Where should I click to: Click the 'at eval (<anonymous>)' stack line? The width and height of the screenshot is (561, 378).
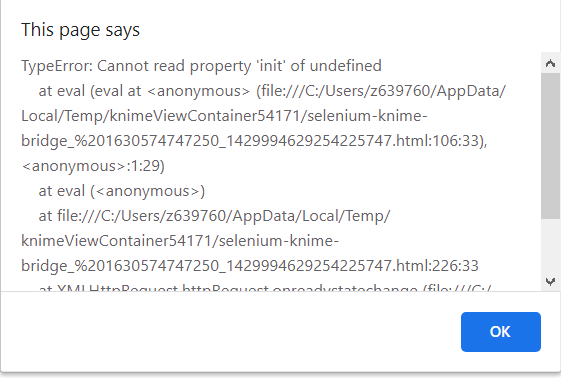coord(122,191)
